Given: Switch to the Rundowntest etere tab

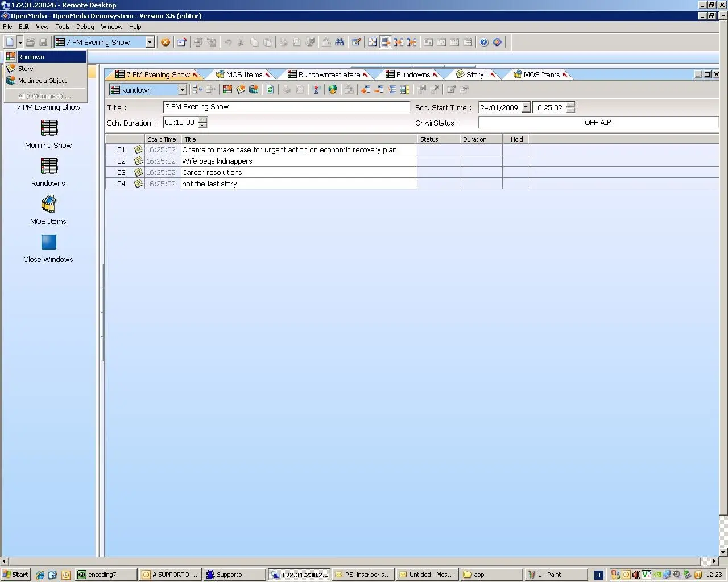Looking at the screenshot, I should 329,74.
